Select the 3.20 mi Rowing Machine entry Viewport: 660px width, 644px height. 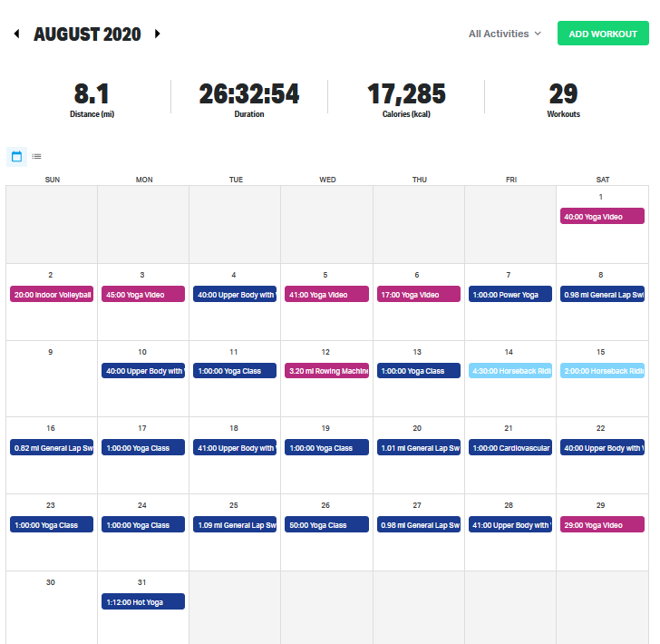pyautogui.click(x=327, y=371)
